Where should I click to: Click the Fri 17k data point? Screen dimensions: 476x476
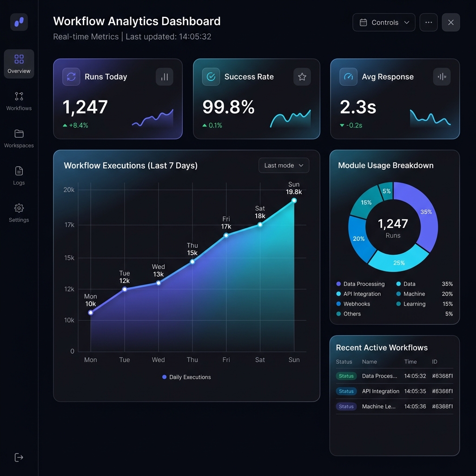coord(226,235)
